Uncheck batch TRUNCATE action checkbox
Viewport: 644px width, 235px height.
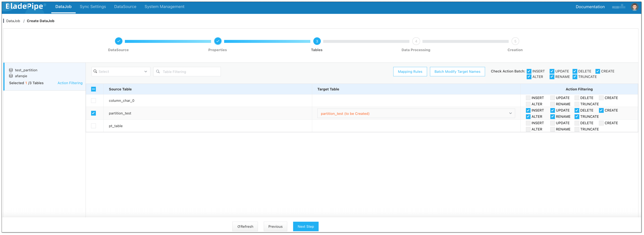(x=575, y=77)
